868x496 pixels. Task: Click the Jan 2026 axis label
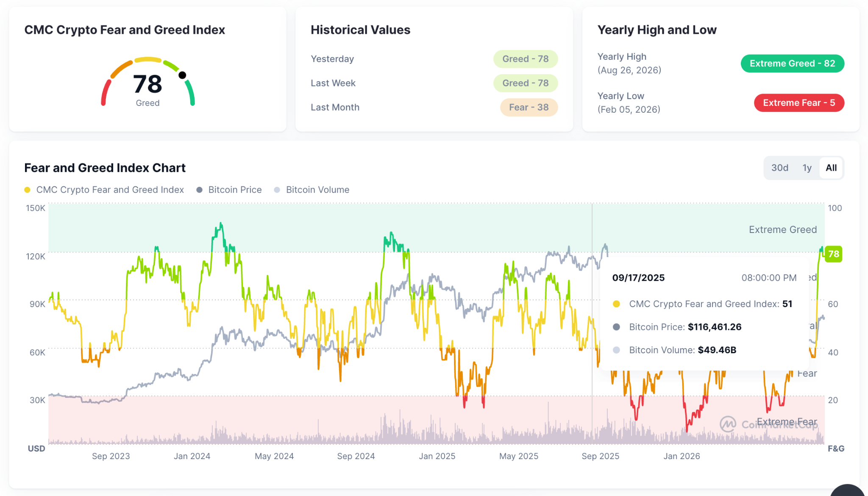[682, 456]
